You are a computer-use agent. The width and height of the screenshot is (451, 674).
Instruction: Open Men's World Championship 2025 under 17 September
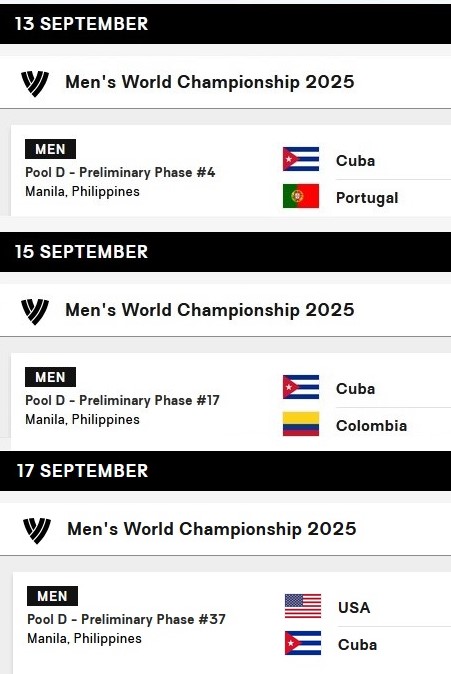[x=212, y=529]
